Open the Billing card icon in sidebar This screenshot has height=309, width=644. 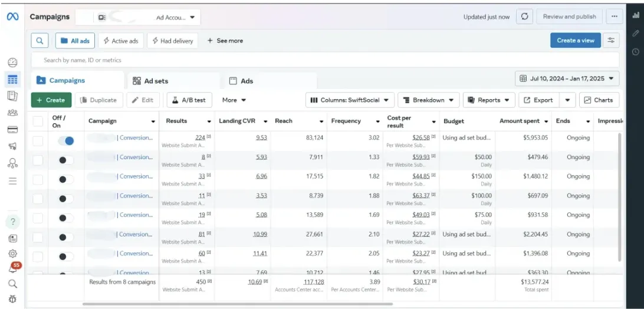click(x=12, y=130)
